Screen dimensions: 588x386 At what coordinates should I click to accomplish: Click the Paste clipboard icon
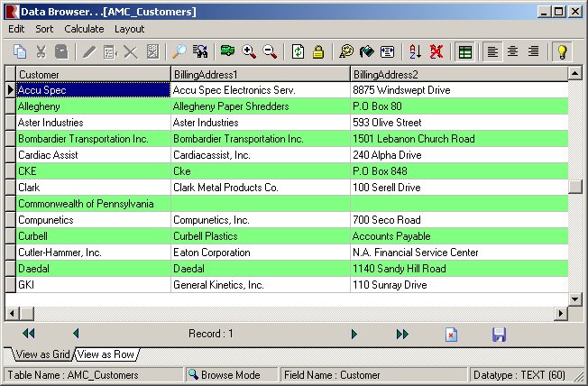[x=61, y=51]
